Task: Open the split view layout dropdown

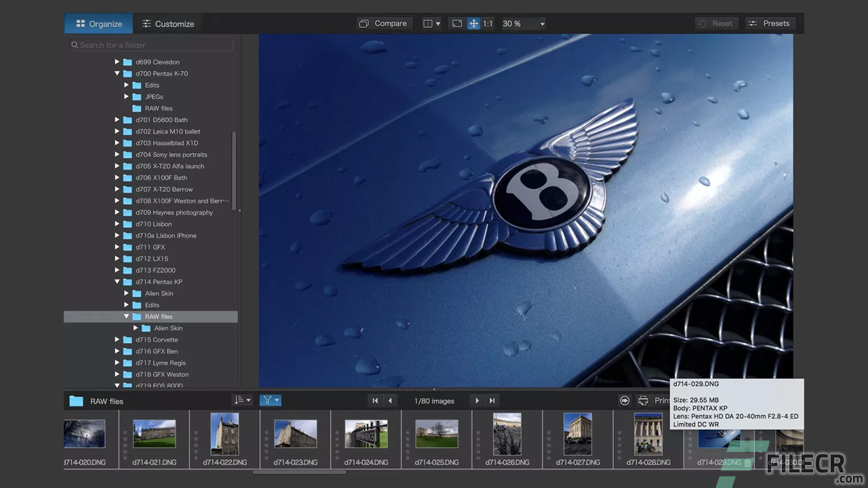Action: [x=431, y=24]
